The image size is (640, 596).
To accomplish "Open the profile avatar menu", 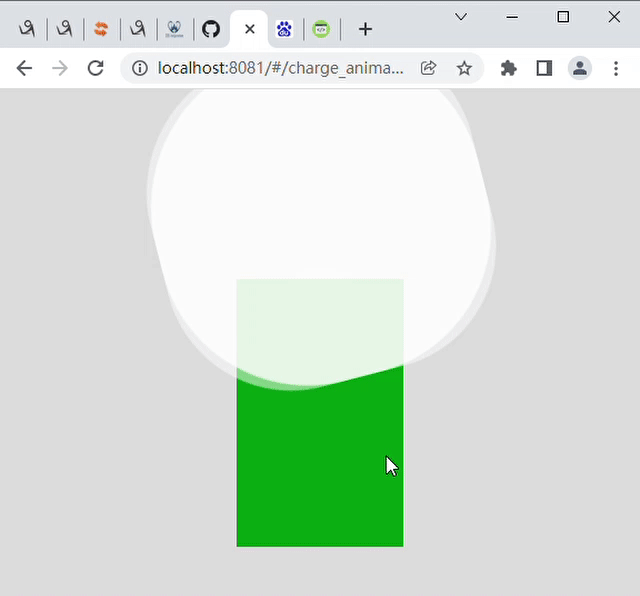I will [580, 68].
